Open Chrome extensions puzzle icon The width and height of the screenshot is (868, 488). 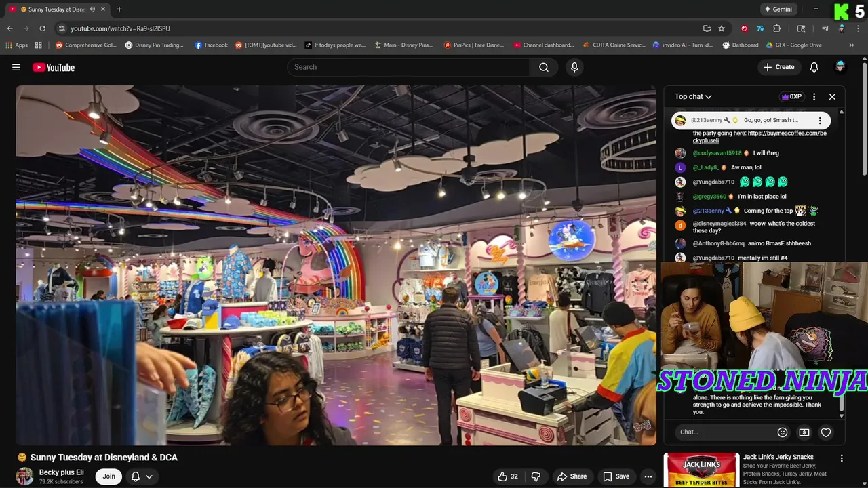click(777, 28)
